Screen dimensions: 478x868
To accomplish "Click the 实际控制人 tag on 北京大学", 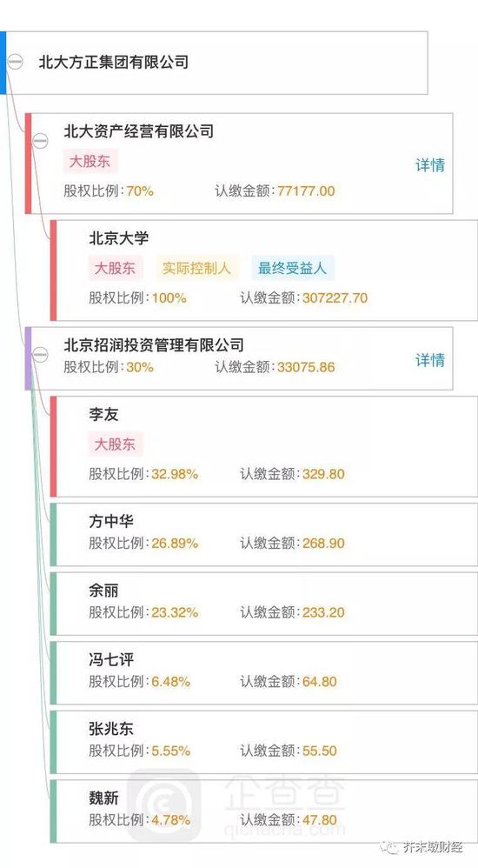I will coord(196,268).
